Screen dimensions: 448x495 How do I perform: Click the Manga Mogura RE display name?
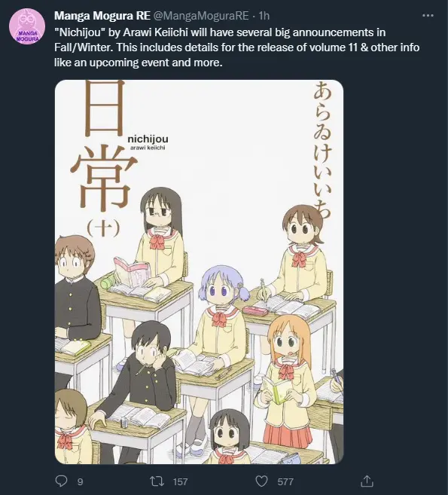(102, 16)
